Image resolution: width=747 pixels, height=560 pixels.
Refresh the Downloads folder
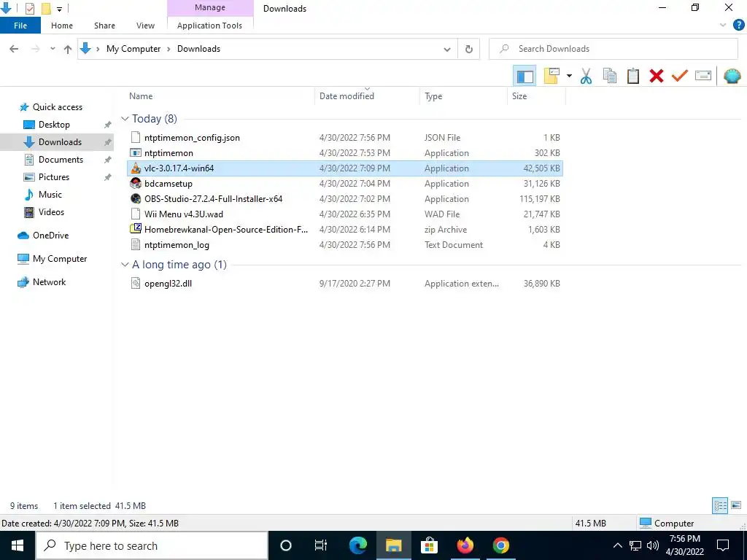(x=469, y=49)
